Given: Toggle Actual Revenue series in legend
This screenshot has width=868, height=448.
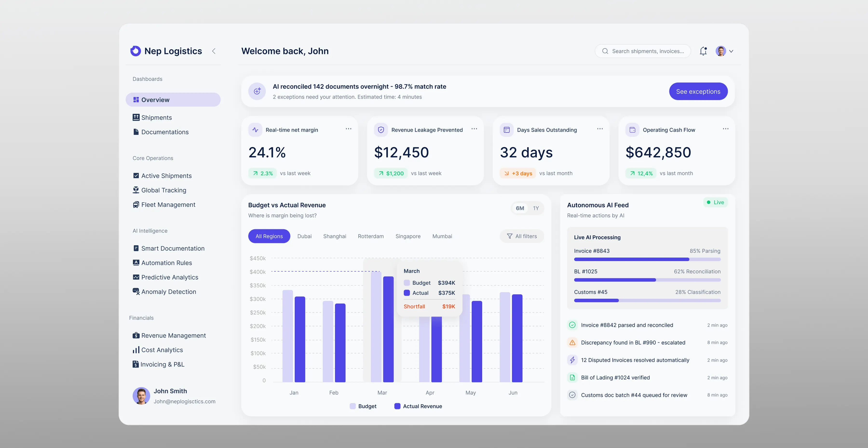Looking at the screenshot, I should (x=418, y=406).
